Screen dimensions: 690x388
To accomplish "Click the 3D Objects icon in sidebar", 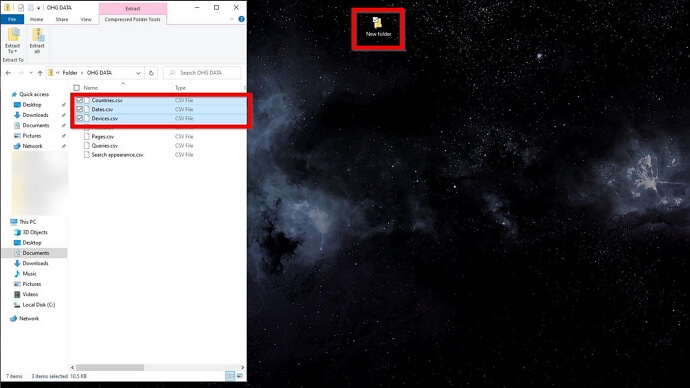I will tap(17, 232).
